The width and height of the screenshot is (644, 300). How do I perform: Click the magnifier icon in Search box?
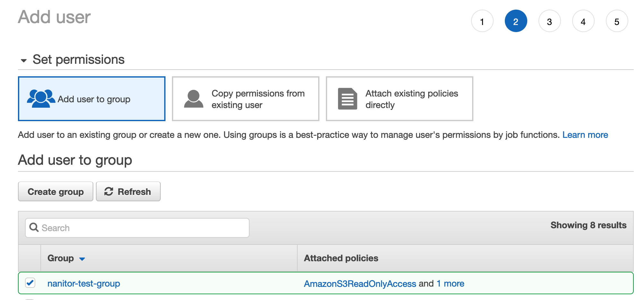point(34,228)
